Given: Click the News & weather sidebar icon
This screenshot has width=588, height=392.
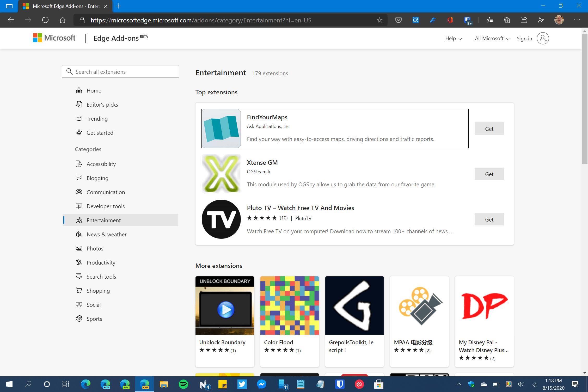Looking at the screenshot, I should 79,234.
